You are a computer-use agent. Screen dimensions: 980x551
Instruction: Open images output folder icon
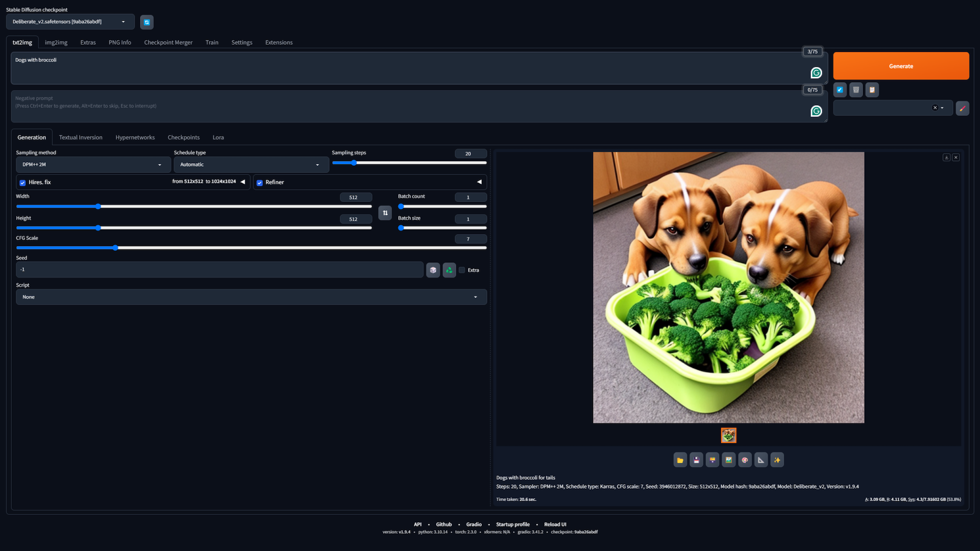click(680, 460)
